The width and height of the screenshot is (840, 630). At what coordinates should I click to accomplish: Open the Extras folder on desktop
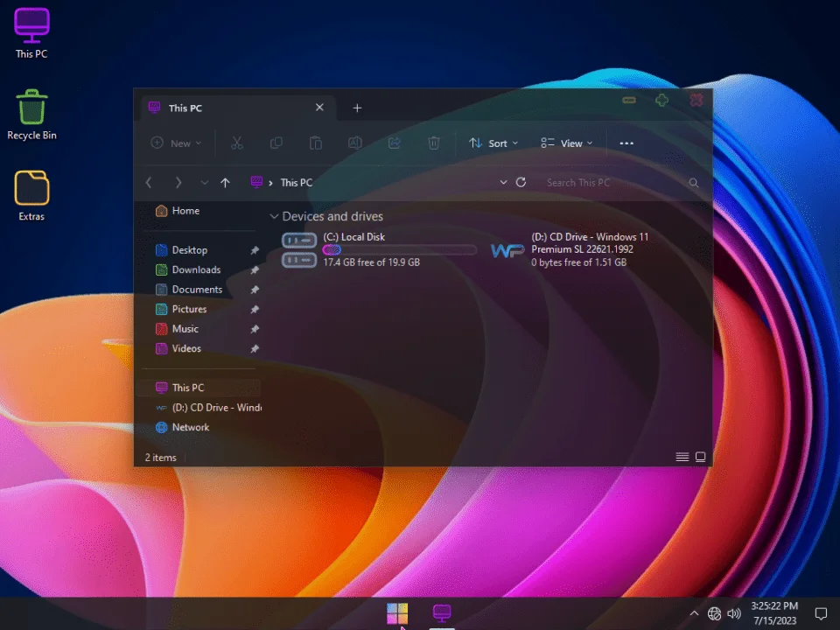(x=31, y=195)
